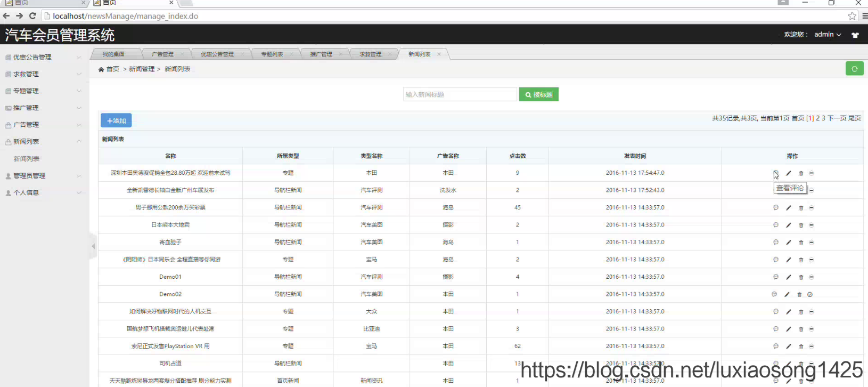The height and width of the screenshot is (387, 868).
Task: Click the green 搜标题 search button
Action: pos(539,94)
